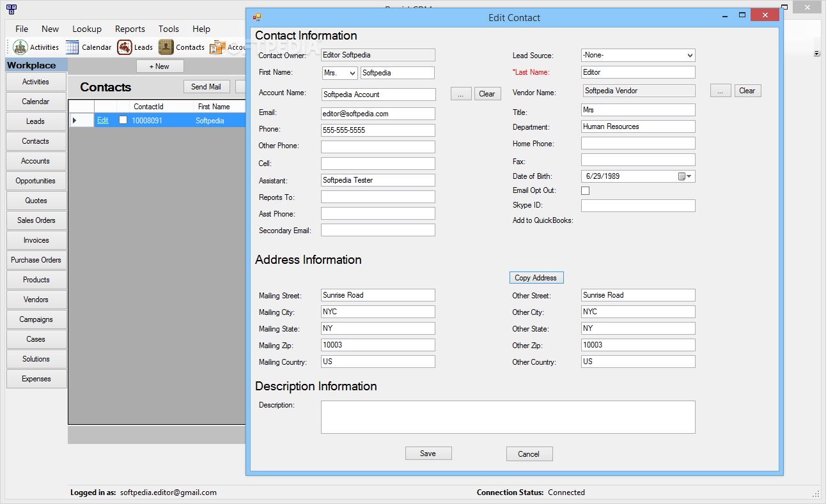Image resolution: width=826 pixels, height=504 pixels.
Task: Go to Calendar in the Workplace sidebar
Action: [36, 102]
